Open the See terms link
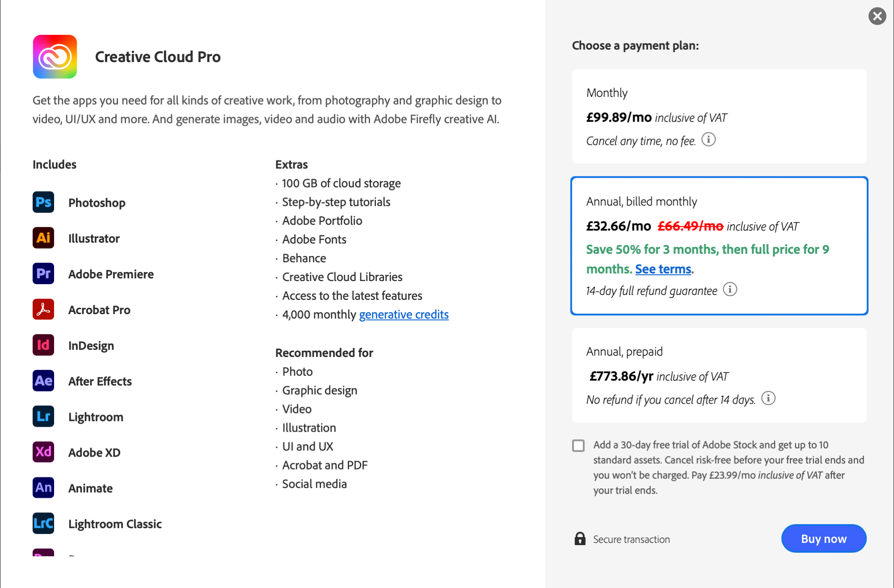 [x=663, y=269]
